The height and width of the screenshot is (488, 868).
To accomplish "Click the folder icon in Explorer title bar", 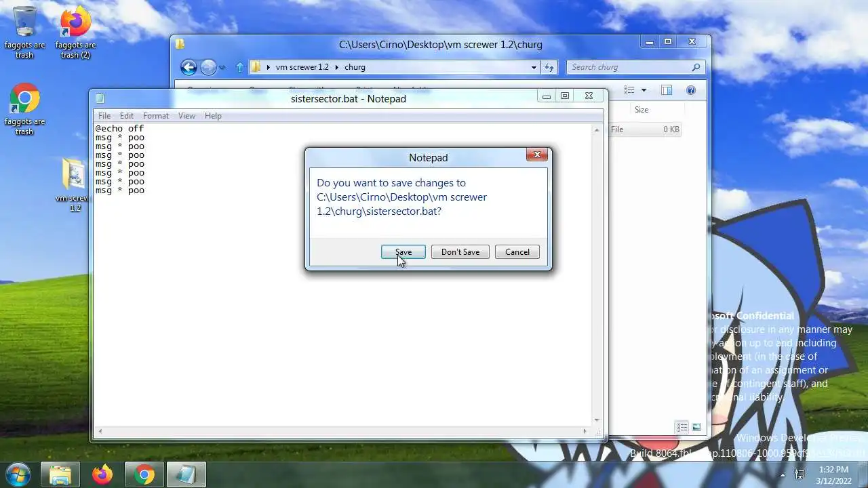I will pyautogui.click(x=180, y=44).
